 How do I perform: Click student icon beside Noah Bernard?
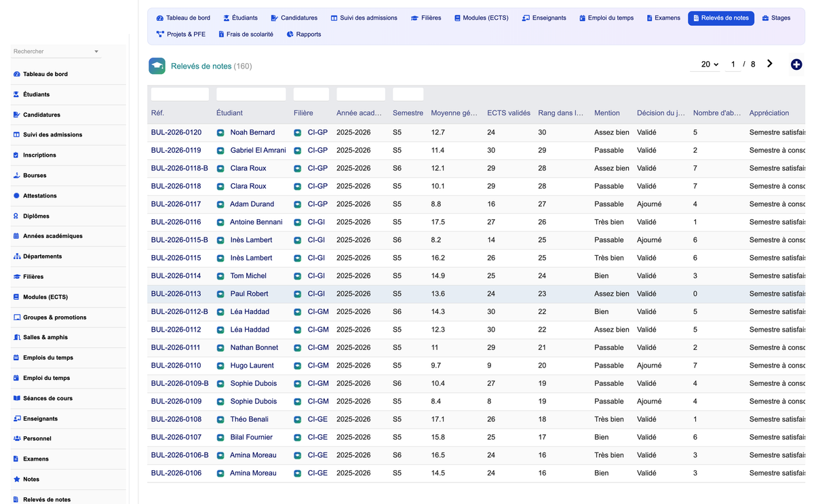pos(220,133)
